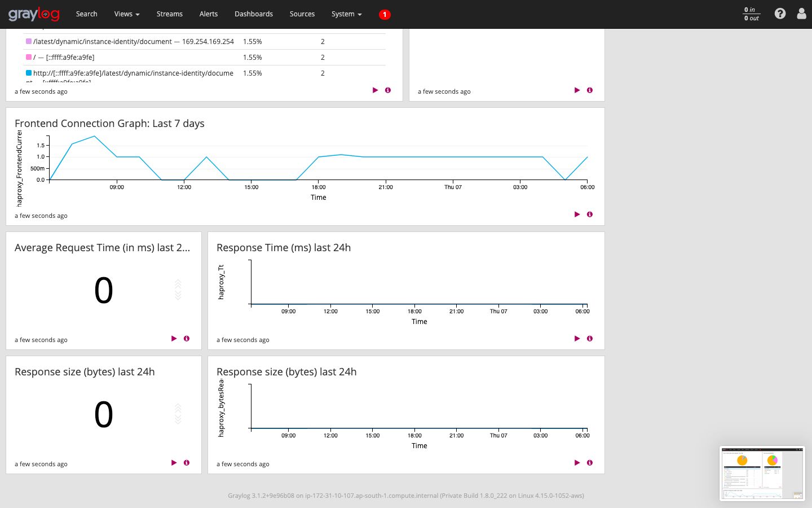
Task: Navigate to Dashboards
Action: (x=254, y=14)
